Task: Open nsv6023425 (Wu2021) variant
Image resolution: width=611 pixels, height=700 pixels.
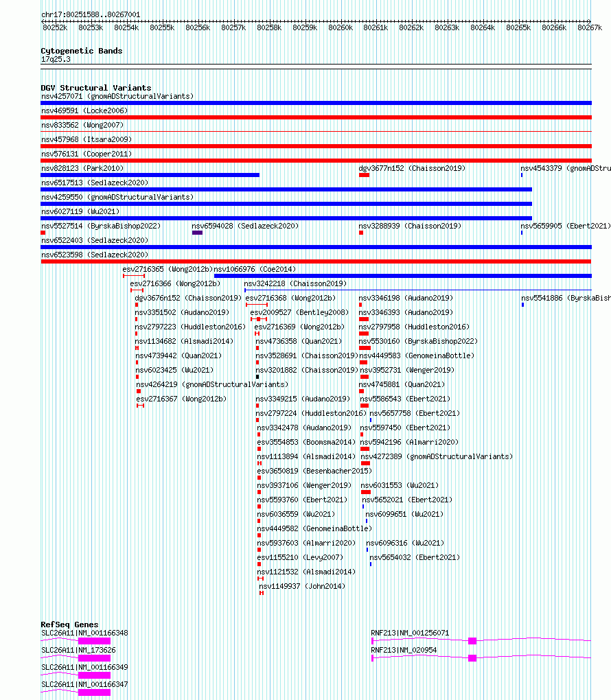Action: click(x=174, y=370)
